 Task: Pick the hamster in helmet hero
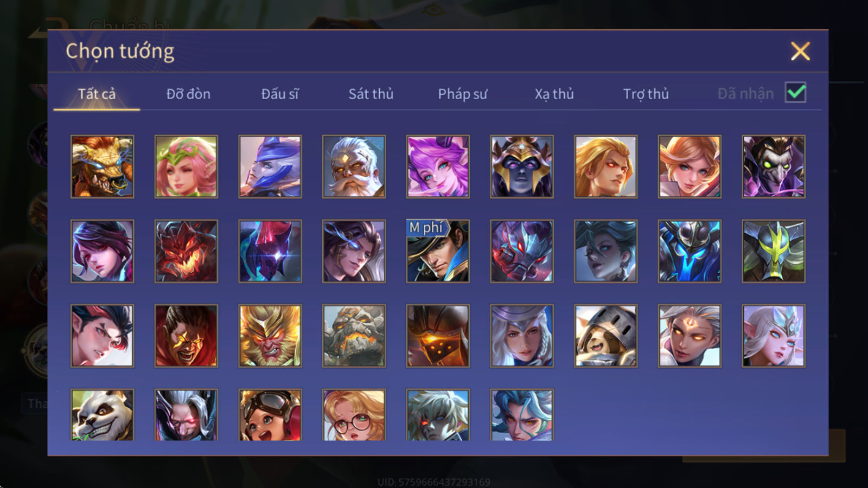605,336
